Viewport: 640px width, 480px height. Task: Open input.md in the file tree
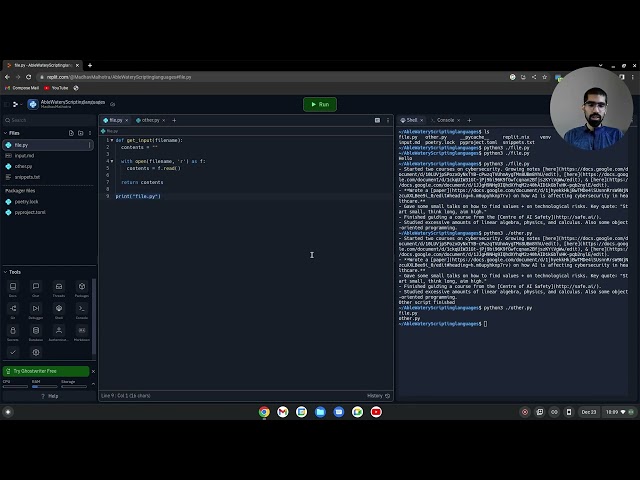point(48,156)
